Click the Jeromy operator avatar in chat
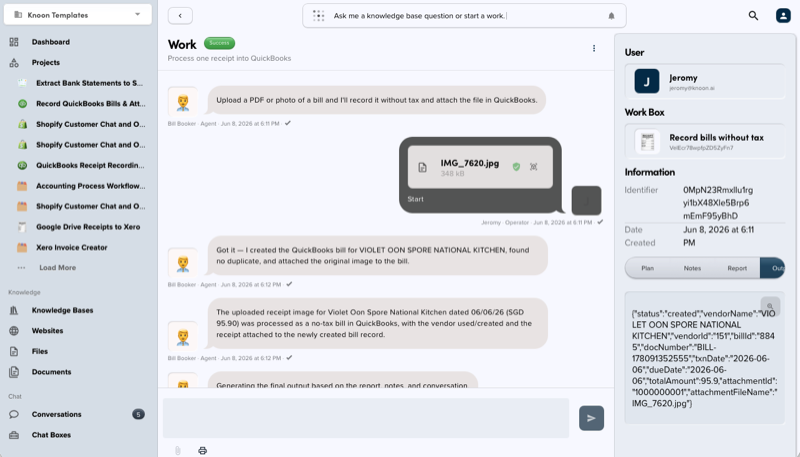Viewport: 800px width, 457px height. tap(586, 200)
